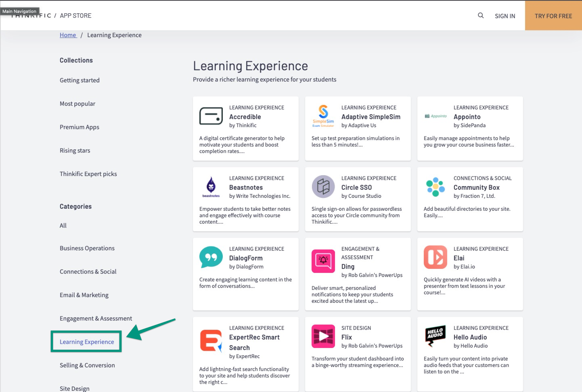Switch to the Engagement & Assessment category
Image resolution: width=582 pixels, height=392 pixels.
[96, 318]
